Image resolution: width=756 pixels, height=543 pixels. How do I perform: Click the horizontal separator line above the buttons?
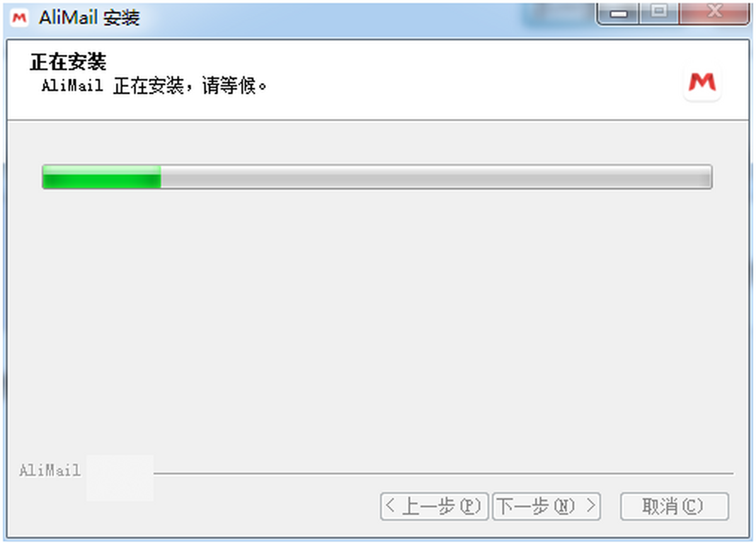[444, 473]
